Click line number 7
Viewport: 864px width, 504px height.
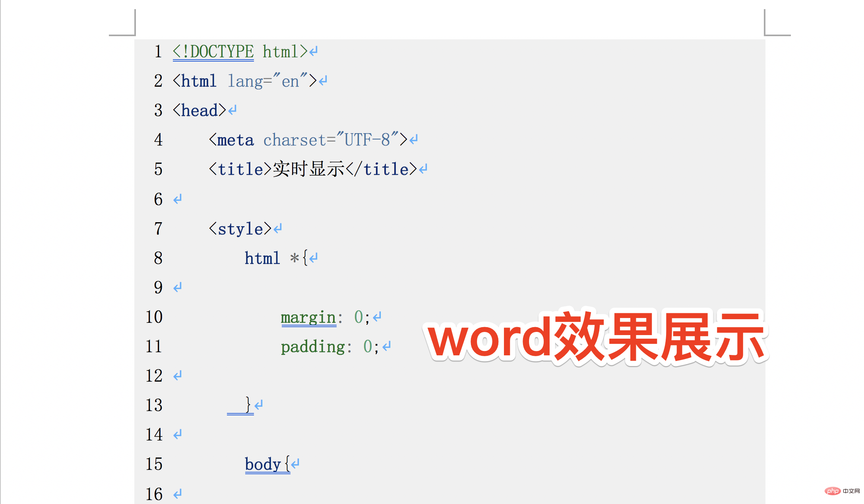click(158, 229)
